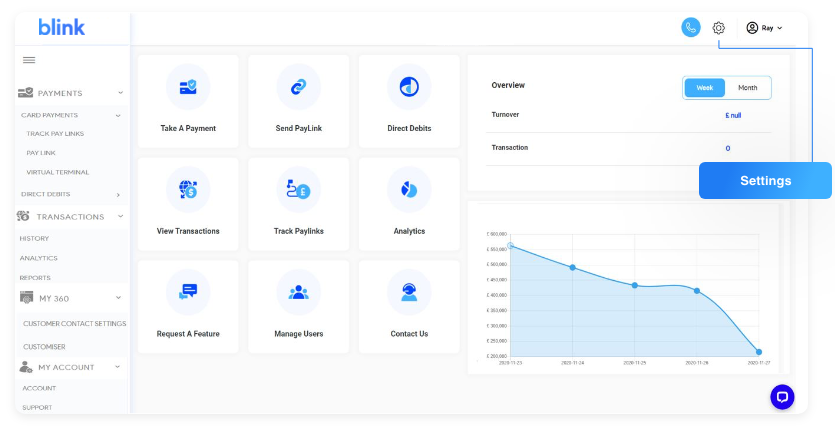The image size is (835, 432).
Task: Click the Request A Feature label
Action: [188, 334]
